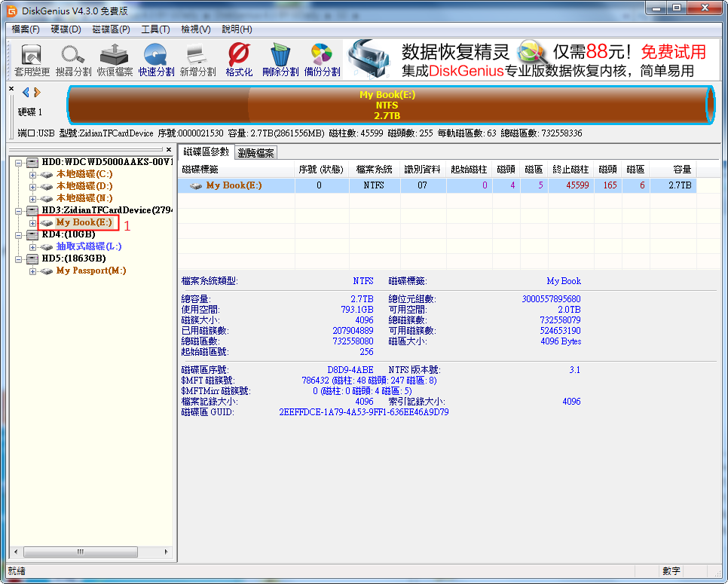
Task: Click the 檔案系統 column header
Action: 375,170
